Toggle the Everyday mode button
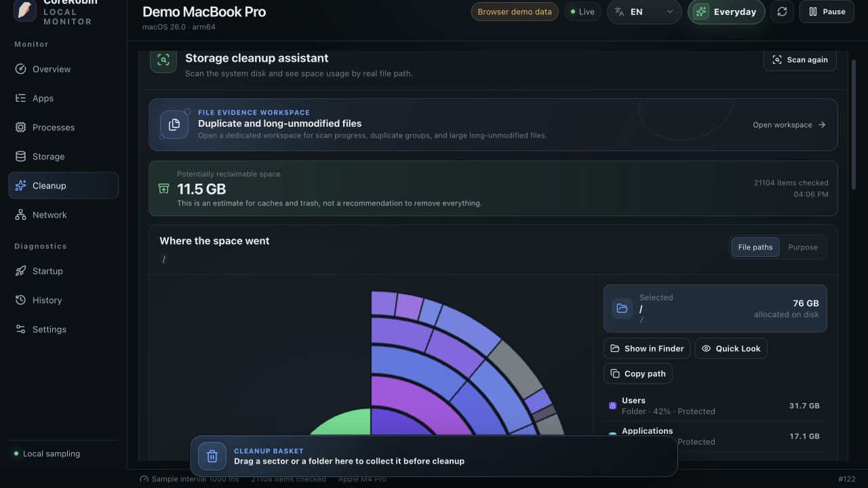 pyautogui.click(x=726, y=12)
